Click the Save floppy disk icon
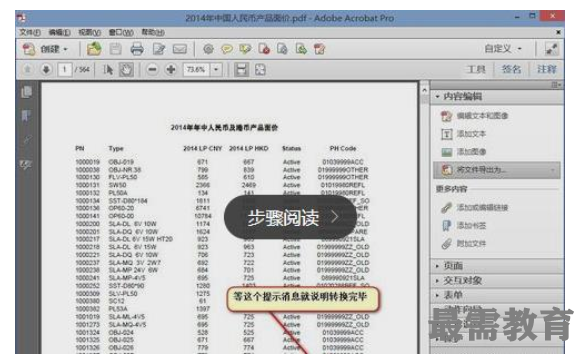Image resolution: width=580 pixels, height=364 pixels. click(x=115, y=49)
